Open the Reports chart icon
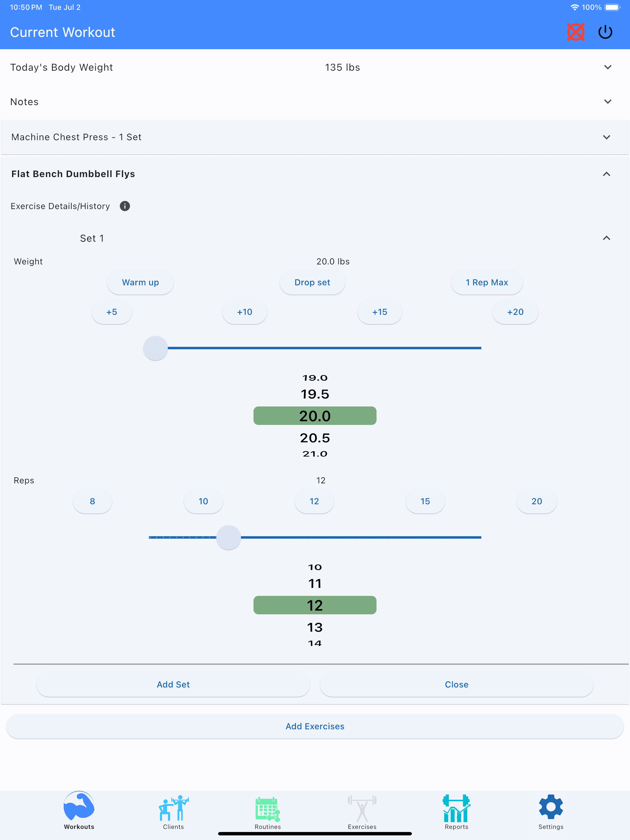Viewport: 630px width, 840px height. (x=457, y=808)
